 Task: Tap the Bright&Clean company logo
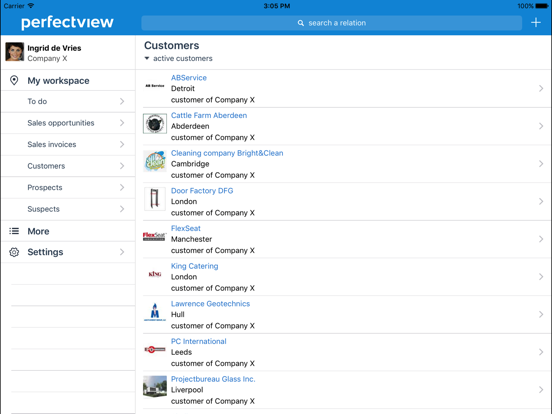[x=155, y=161]
